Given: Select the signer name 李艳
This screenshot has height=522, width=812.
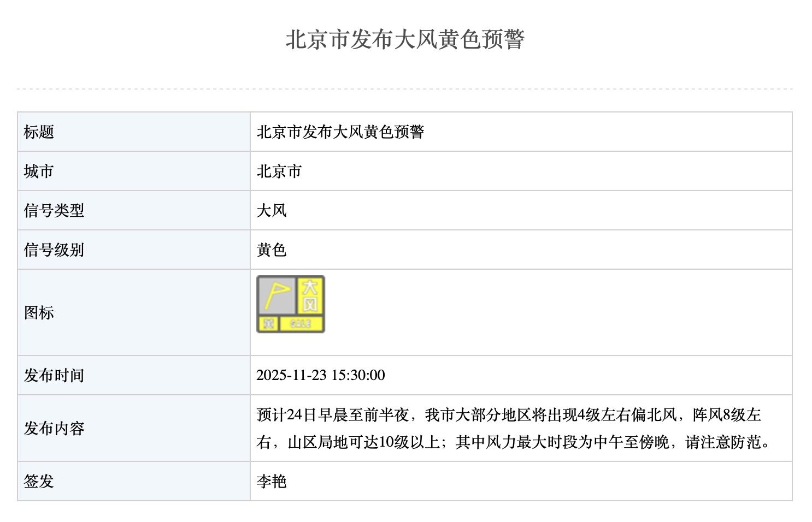Looking at the screenshot, I should pyautogui.click(x=272, y=482).
